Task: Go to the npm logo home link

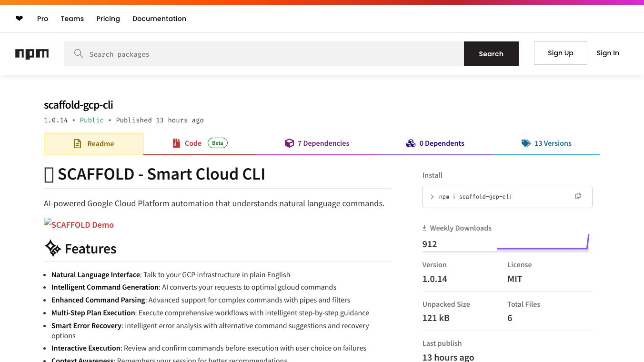Action: 32,54
